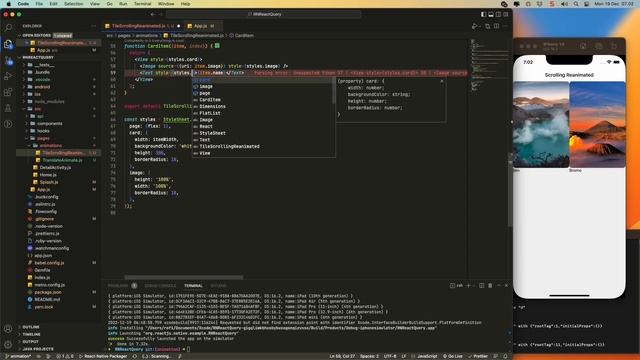Screen dimensions: 640x360
Task: Start React Native Packager from the status bar
Action: (103, 356)
